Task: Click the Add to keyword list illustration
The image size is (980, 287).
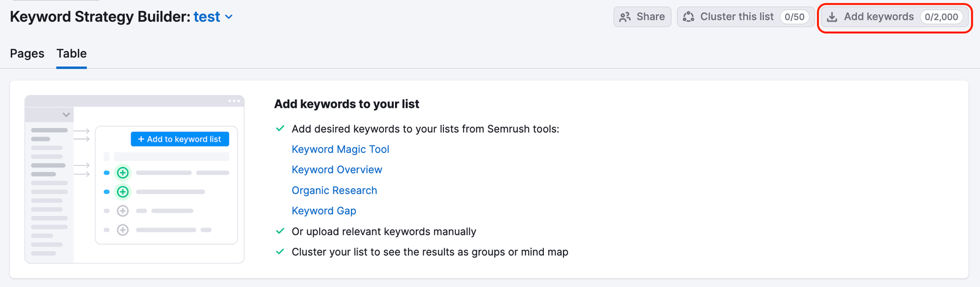Action: (180, 139)
